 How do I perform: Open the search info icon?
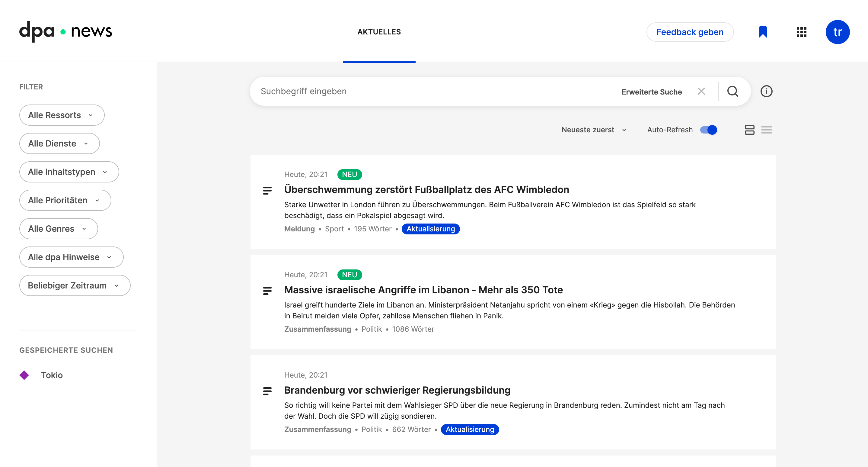click(x=766, y=92)
